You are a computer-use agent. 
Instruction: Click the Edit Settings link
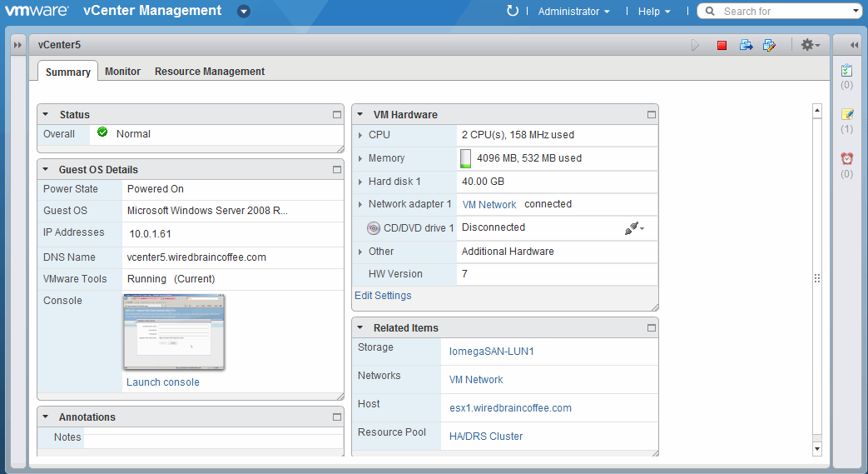[383, 296]
